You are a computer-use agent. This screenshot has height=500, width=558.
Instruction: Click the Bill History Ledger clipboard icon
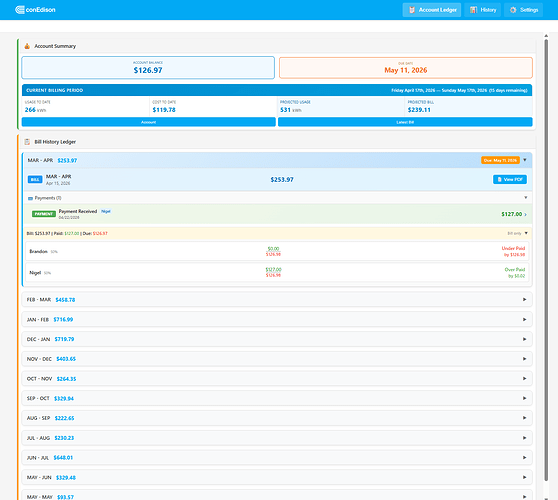click(x=27, y=142)
